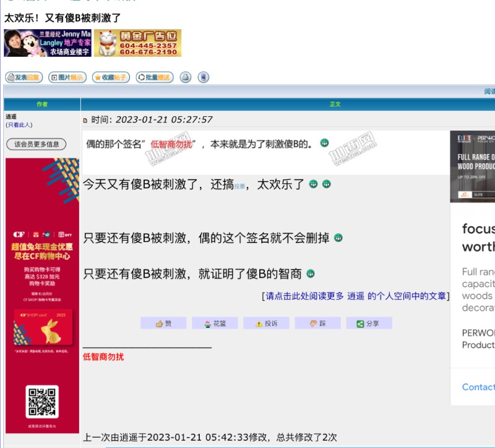
Task: Open 该会员更多信息 member details
Action: click(x=37, y=144)
